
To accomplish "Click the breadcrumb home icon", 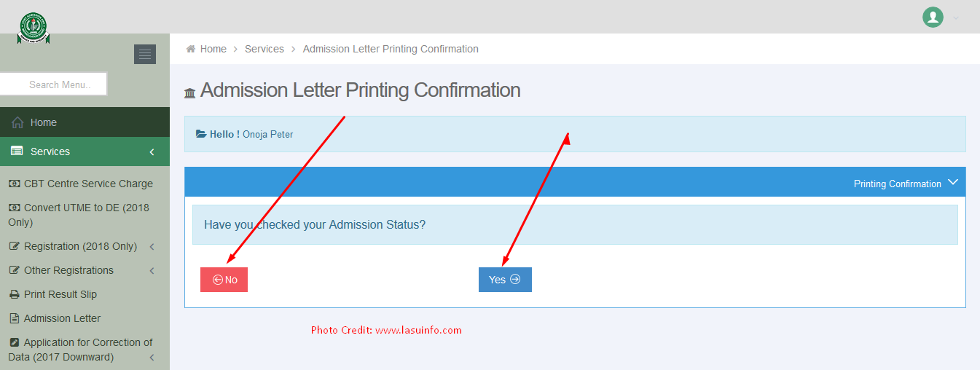I will [x=191, y=49].
